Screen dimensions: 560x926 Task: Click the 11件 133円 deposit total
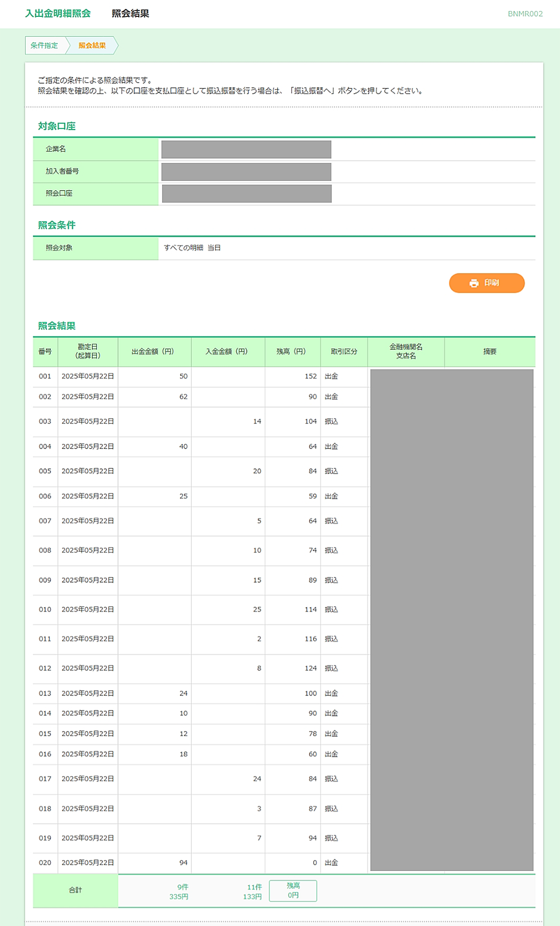coord(252,891)
